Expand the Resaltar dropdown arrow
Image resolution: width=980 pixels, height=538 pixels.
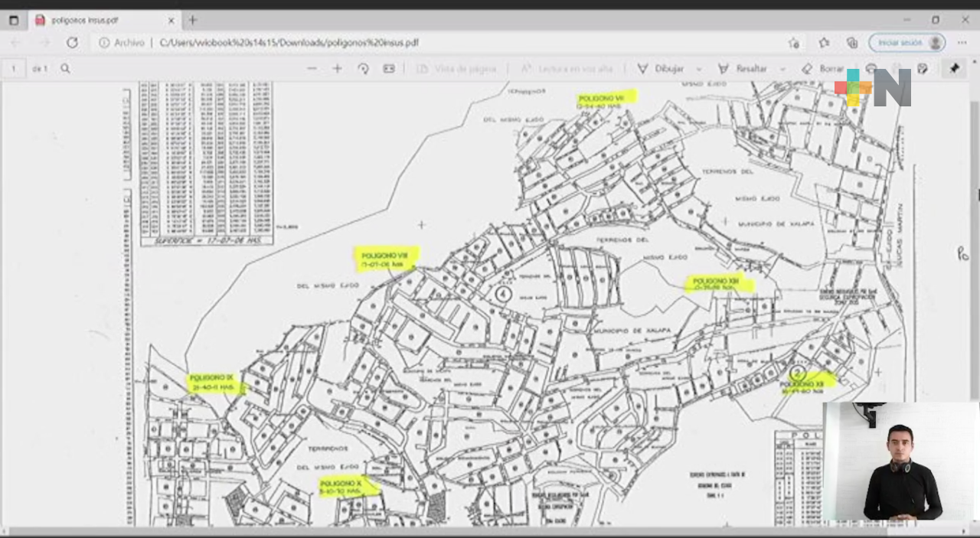(x=782, y=69)
